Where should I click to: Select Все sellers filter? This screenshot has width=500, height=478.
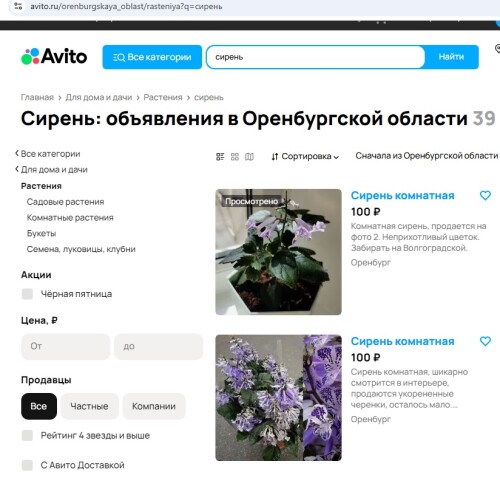tap(39, 406)
